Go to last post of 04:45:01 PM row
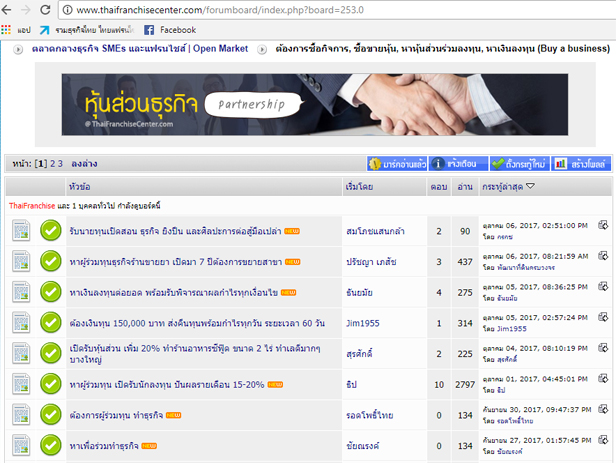The width and height of the screenshot is (616, 463). 603,378
